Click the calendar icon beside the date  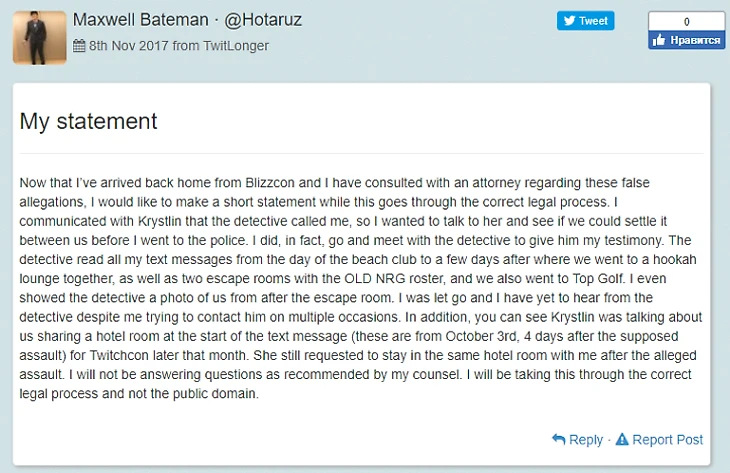tap(79, 46)
